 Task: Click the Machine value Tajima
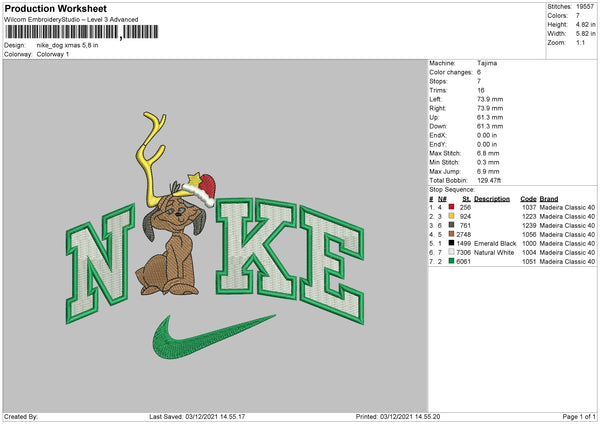tap(487, 63)
